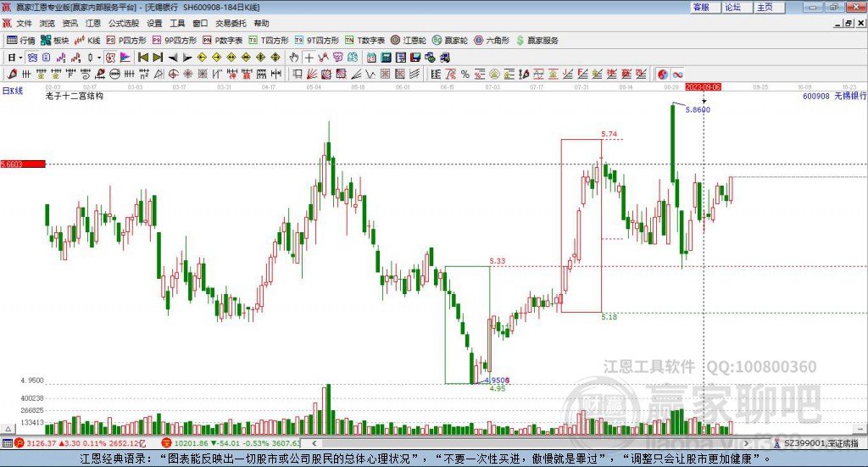Jump to last bar with skip-to-end icon
Viewport: 868px width, 467px height.
(x=158, y=58)
